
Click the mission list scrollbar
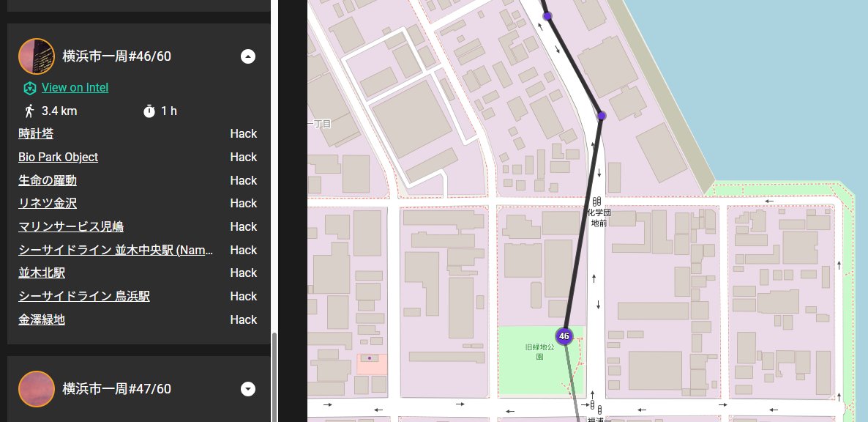click(274, 377)
